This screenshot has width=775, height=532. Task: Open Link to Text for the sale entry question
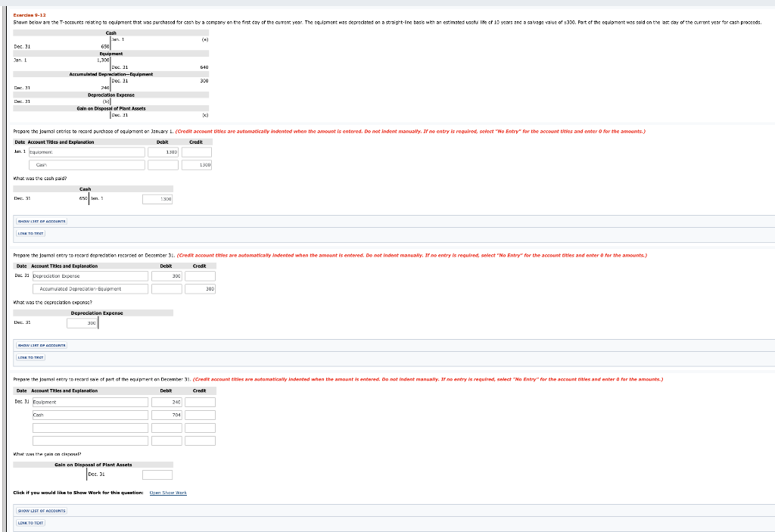(30, 523)
